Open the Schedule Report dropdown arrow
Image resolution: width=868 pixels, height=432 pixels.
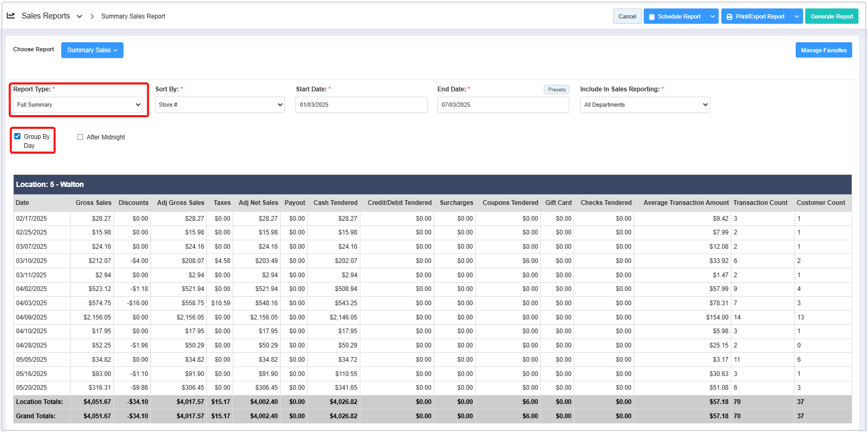712,16
